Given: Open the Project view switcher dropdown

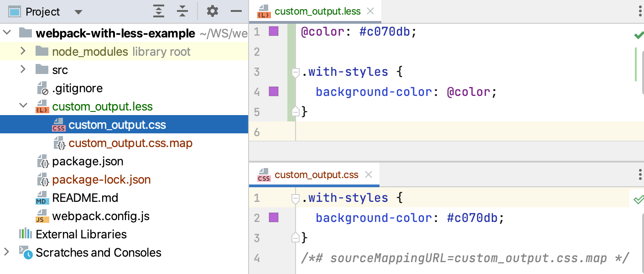Looking at the screenshot, I should point(78,11).
